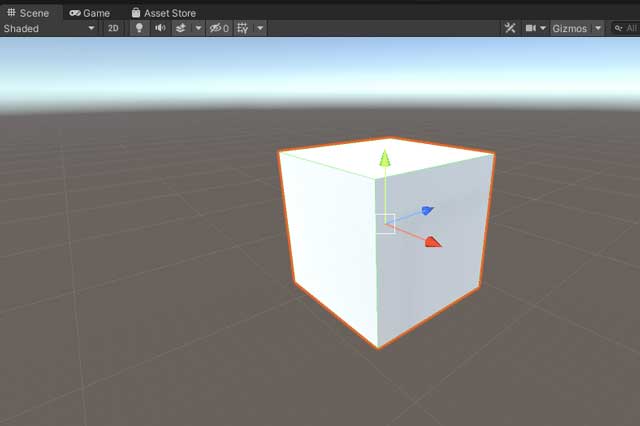Click the scene effects layers icon
Image resolution: width=640 pixels, height=426 pixels.
tap(181, 28)
